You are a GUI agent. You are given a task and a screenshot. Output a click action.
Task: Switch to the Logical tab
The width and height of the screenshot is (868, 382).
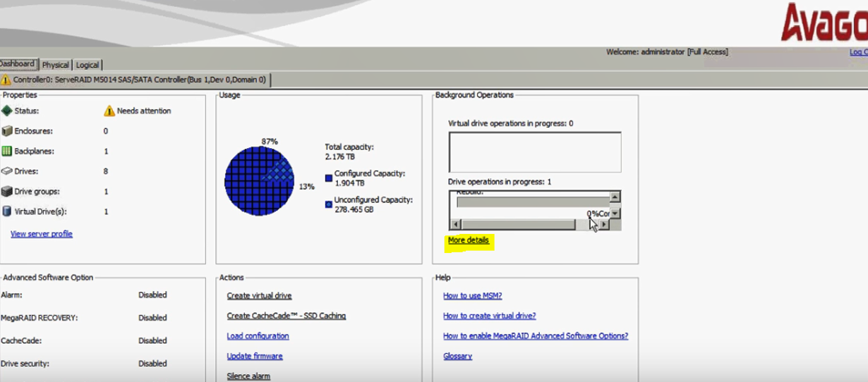click(88, 65)
